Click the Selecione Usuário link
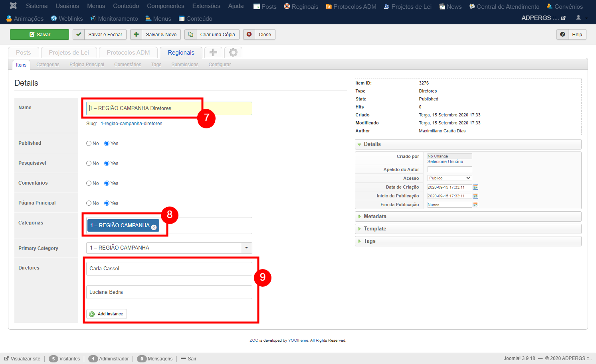The width and height of the screenshot is (596, 364). coord(445,162)
